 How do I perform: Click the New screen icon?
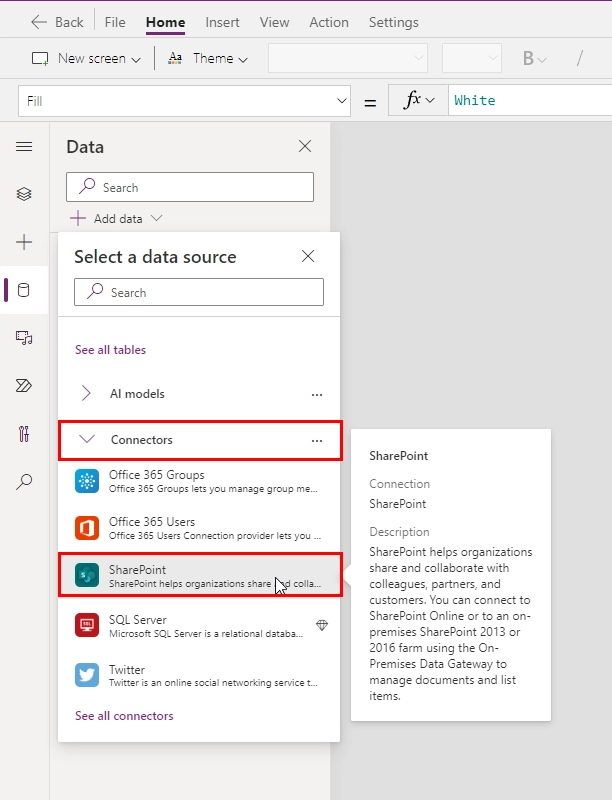40,59
